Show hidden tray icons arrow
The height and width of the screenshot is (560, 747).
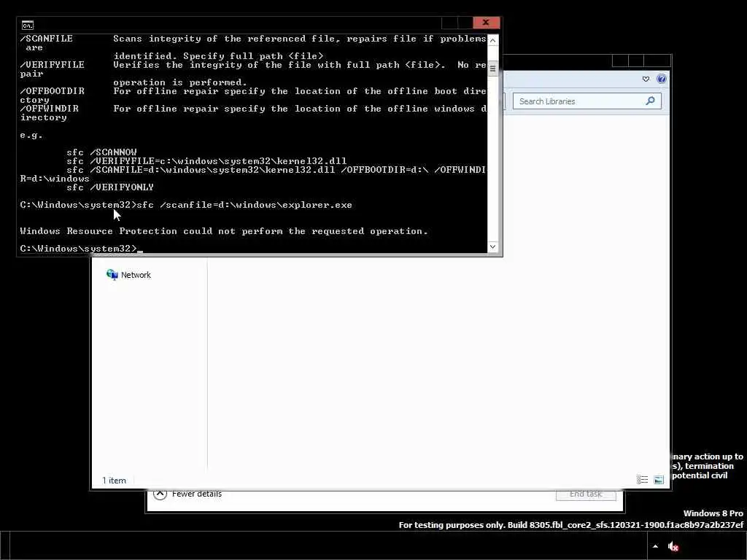(x=656, y=546)
